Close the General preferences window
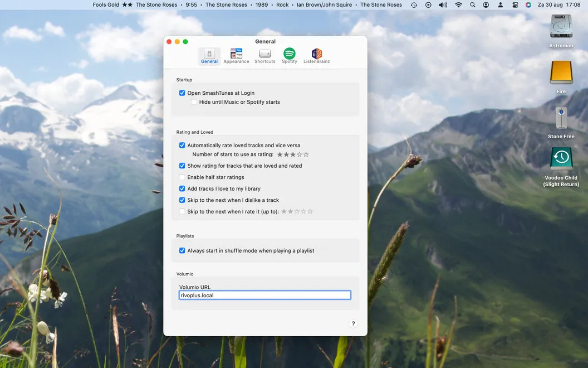 click(169, 42)
